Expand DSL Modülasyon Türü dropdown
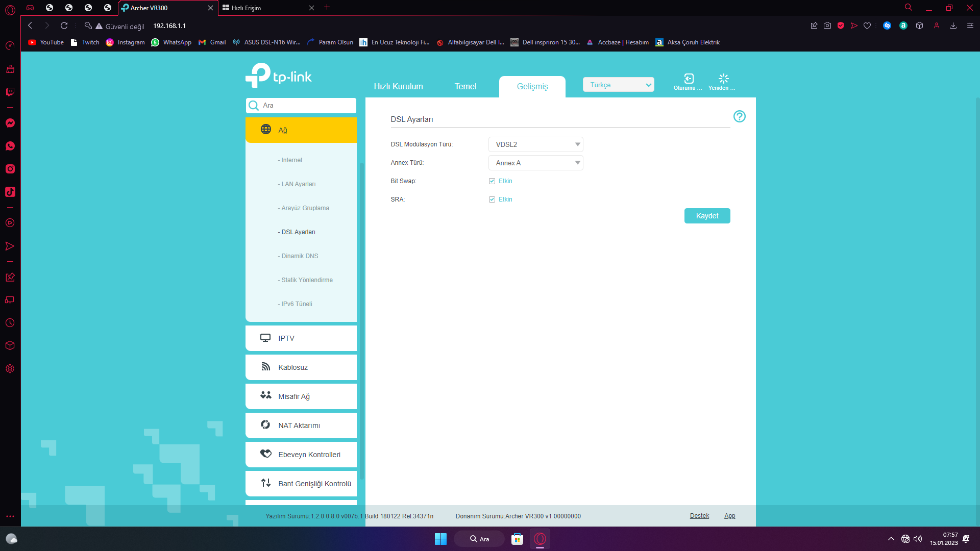The width and height of the screenshot is (980, 551). 535,144
